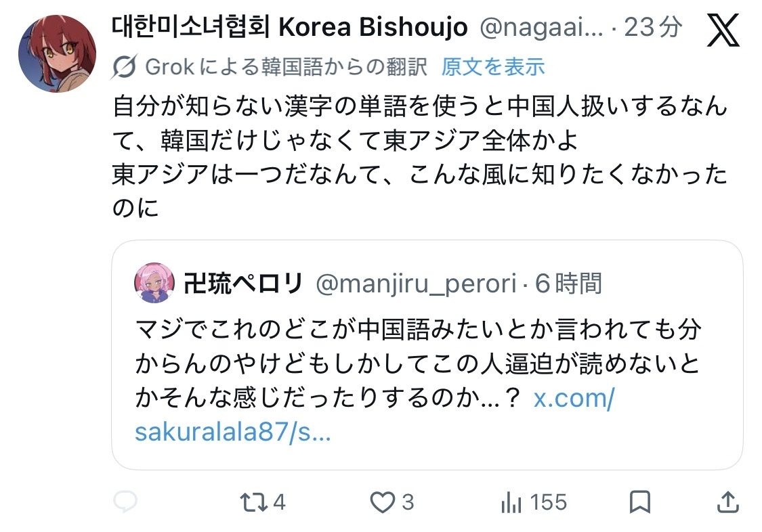Click the @nagaai… username handle
This screenshot has width=762, height=532.
[541, 28]
